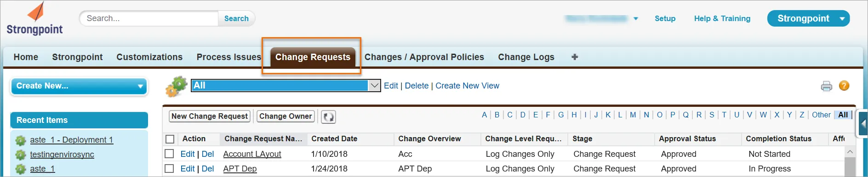
Task: Open help for this page icon
Action: click(844, 86)
